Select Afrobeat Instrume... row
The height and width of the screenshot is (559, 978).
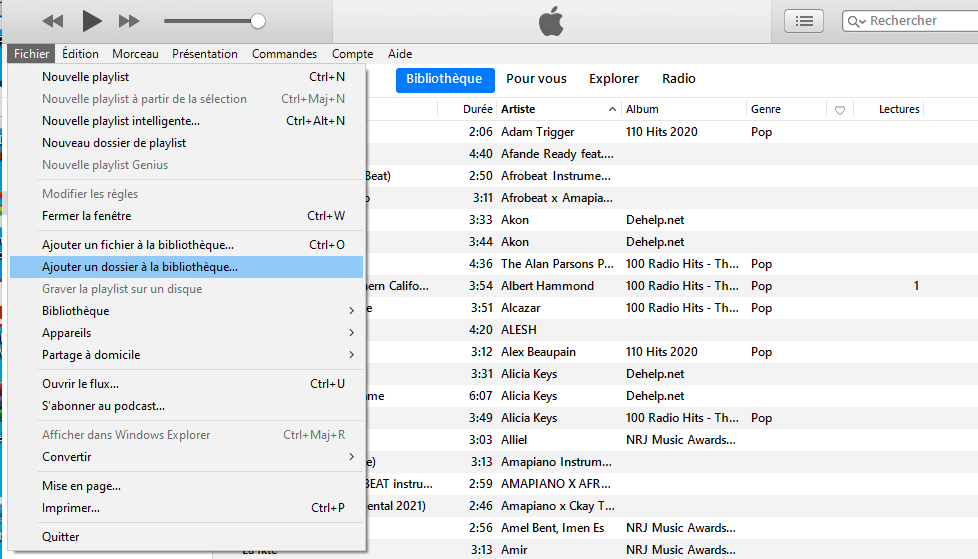coord(672,176)
